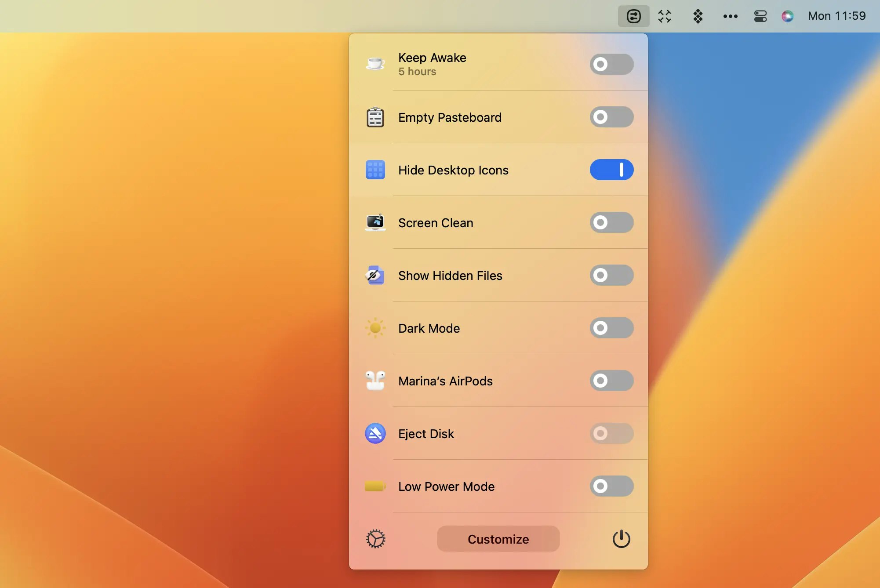The width and height of the screenshot is (880, 588).
Task: Click the 'Keep Awake' label
Action: (x=432, y=58)
